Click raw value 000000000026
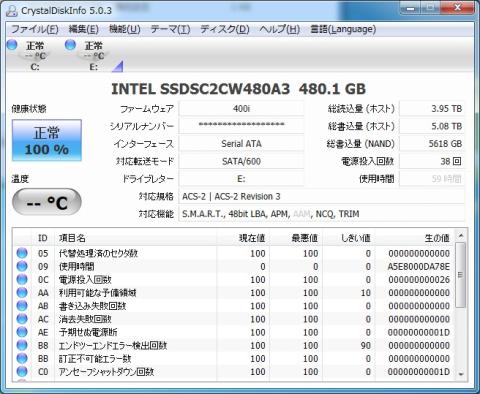 pos(419,279)
